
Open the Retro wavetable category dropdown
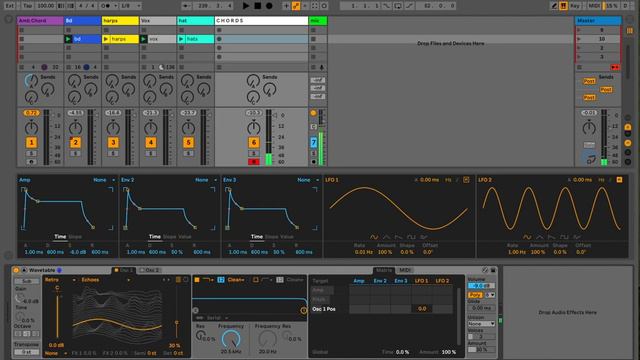pyautogui.click(x=60, y=280)
